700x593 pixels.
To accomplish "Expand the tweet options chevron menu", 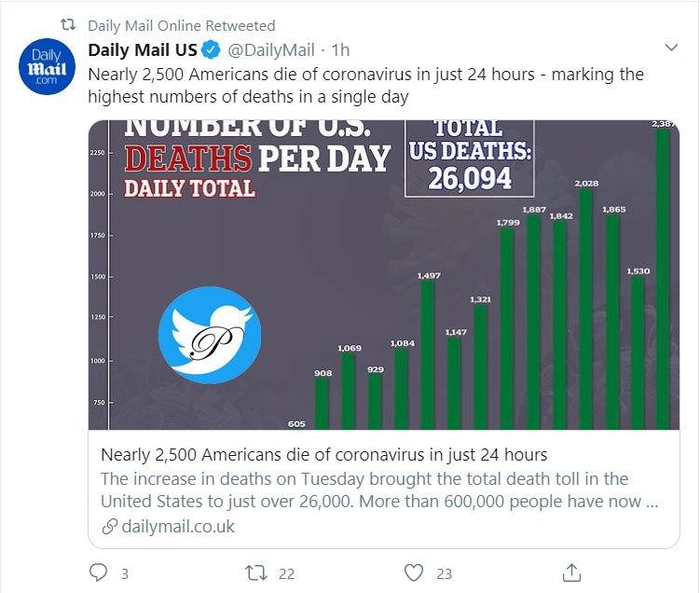I will (x=670, y=47).
